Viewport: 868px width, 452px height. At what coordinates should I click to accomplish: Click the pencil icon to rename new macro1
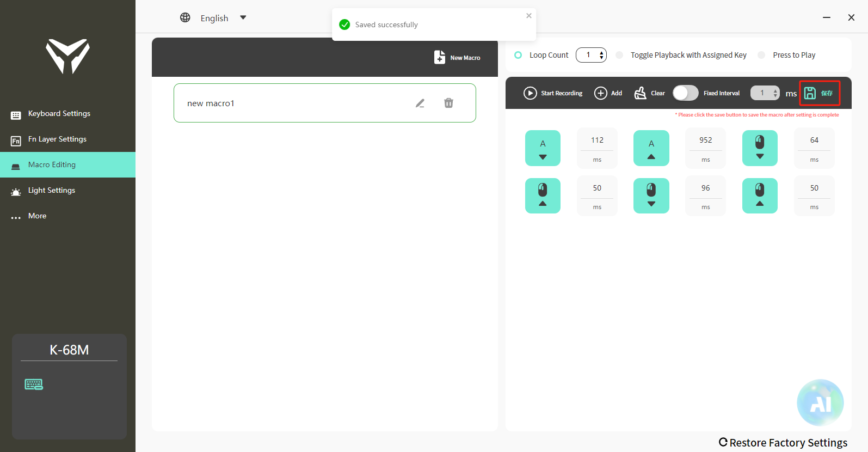tap(420, 103)
